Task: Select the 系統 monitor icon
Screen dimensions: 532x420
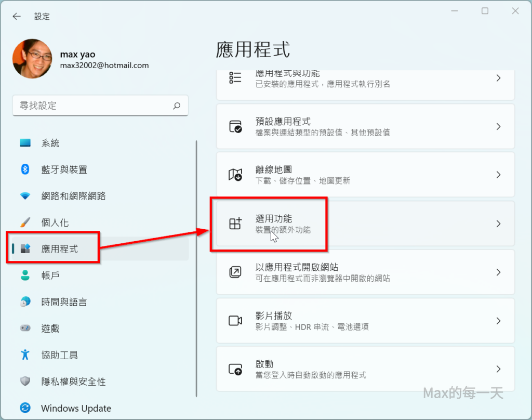Action: (x=25, y=142)
